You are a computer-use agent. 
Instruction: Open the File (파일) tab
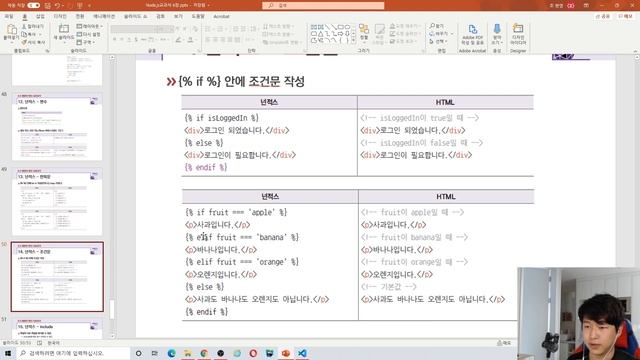point(9,16)
